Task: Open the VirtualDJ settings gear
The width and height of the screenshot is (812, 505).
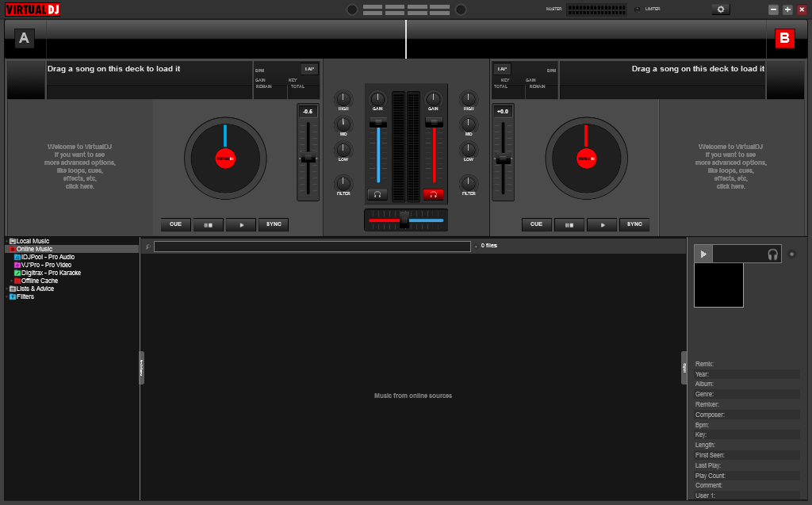Action: [720, 9]
